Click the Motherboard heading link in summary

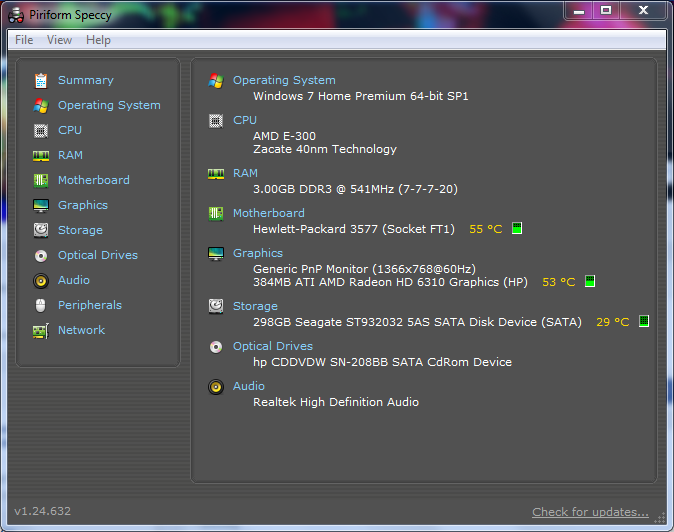pos(269,213)
